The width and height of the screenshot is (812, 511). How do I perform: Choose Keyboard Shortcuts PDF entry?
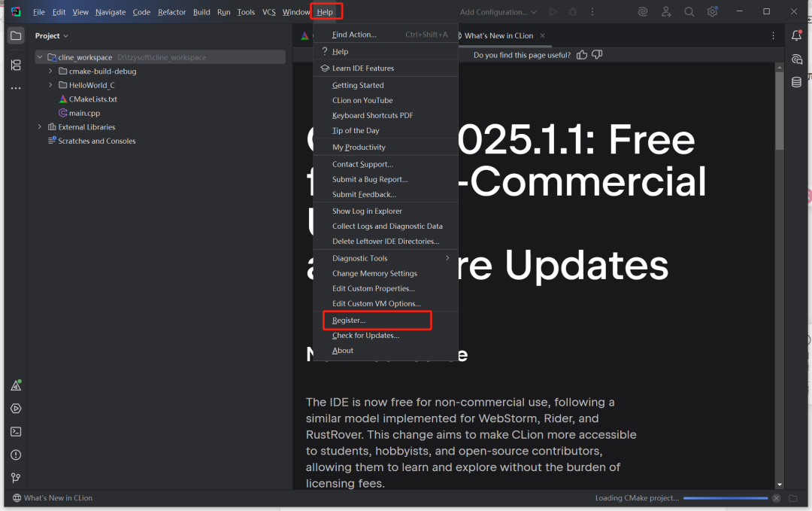[385, 116]
